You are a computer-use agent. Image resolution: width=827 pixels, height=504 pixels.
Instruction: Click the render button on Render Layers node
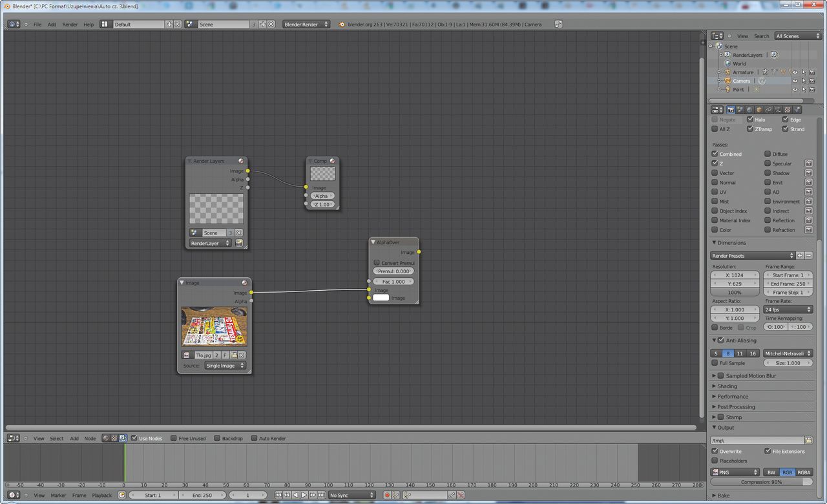239,244
